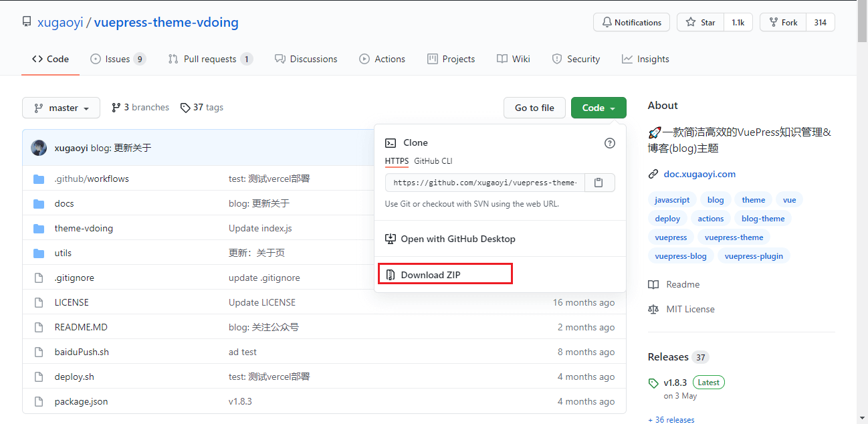Open the README.MD file
Image resolution: width=868 pixels, height=424 pixels.
click(x=81, y=327)
